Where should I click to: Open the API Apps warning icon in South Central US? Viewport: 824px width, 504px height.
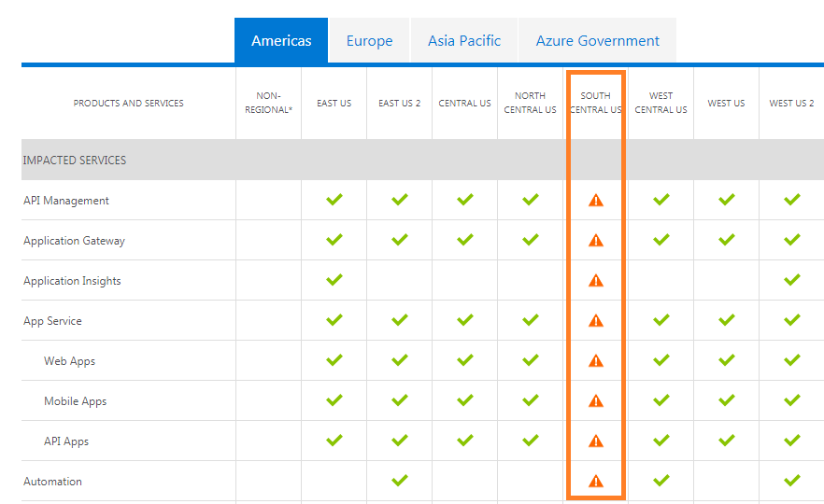point(596,441)
